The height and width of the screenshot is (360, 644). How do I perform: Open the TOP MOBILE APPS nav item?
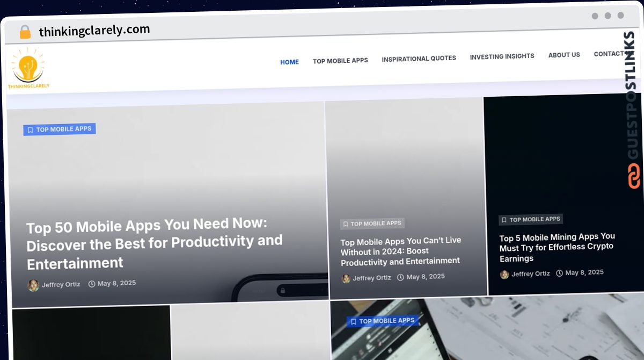coord(340,60)
